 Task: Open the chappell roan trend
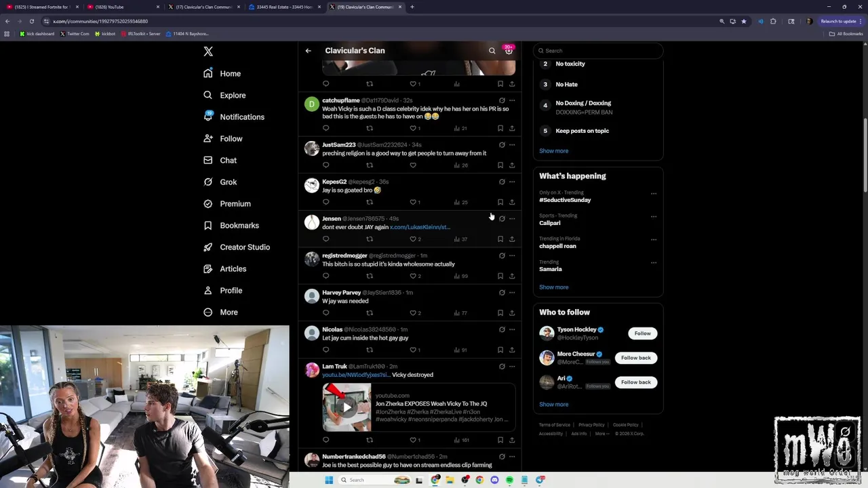pos(557,246)
